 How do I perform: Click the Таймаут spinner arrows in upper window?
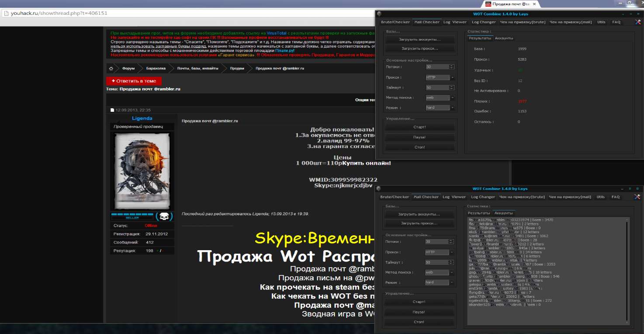(452, 88)
